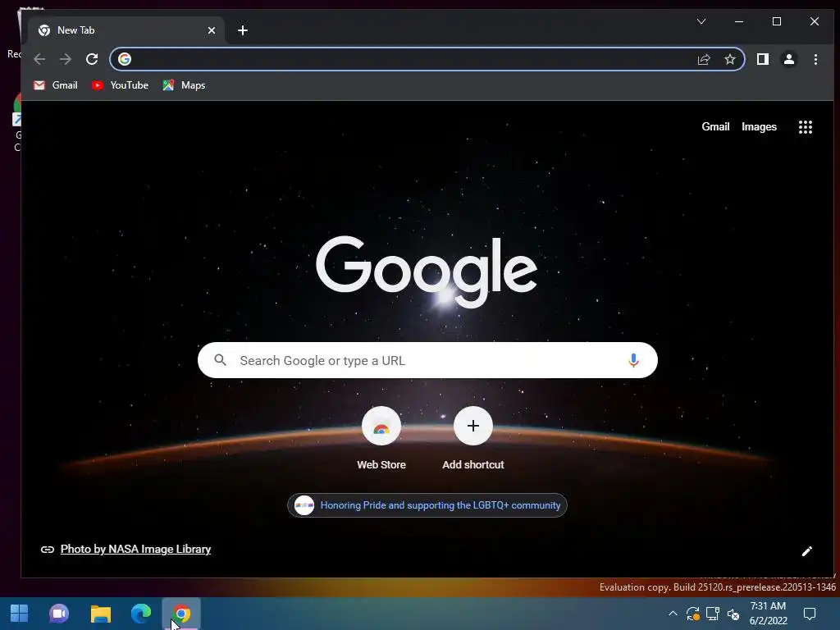Open a new tab with plus button
This screenshot has height=630, width=840.
point(243,30)
